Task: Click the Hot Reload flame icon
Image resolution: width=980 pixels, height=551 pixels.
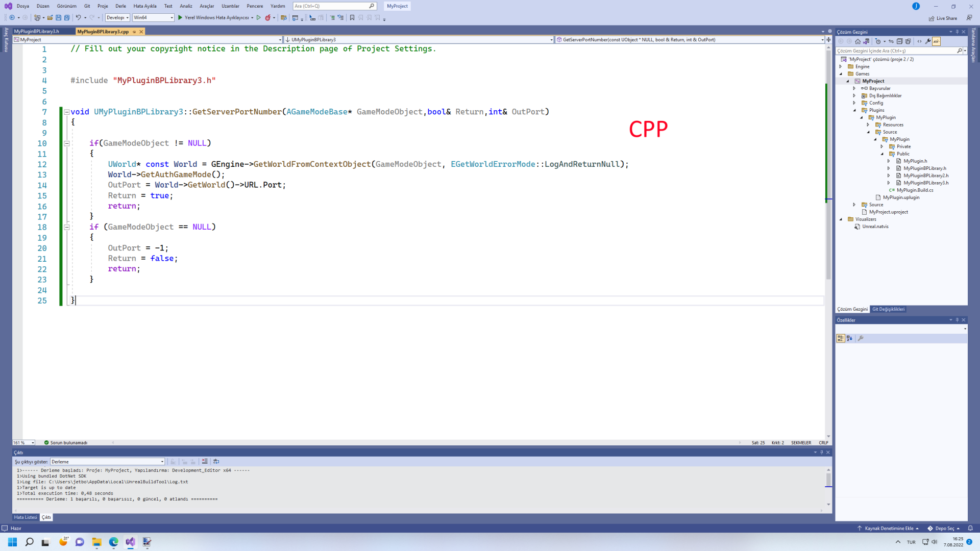Action: pyautogui.click(x=267, y=17)
